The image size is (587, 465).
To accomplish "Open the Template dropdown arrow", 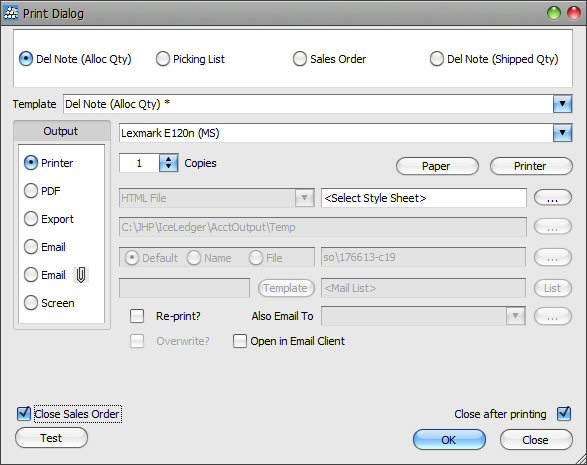I will pos(562,104).
